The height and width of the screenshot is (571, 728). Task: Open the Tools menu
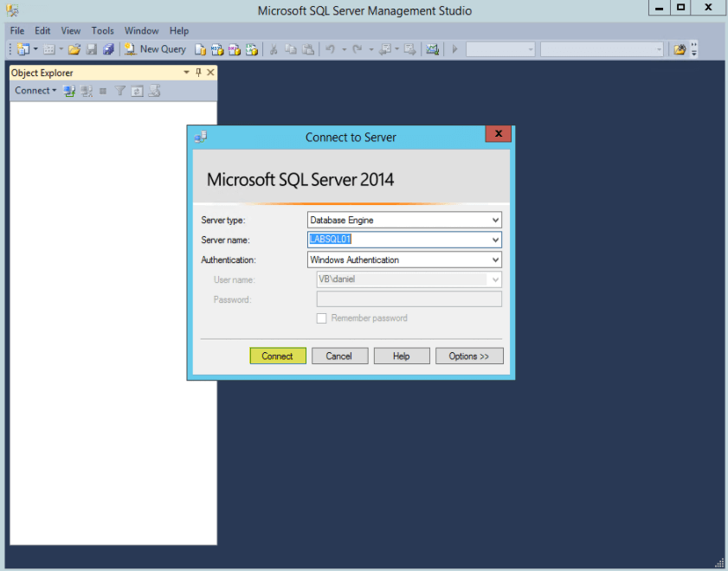tap(102, 30)
